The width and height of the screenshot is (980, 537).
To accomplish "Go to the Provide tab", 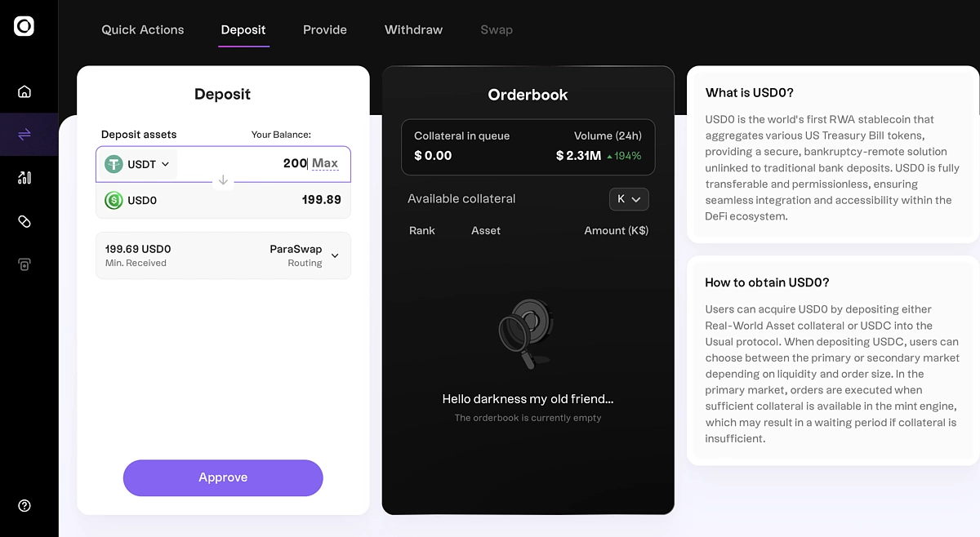I will [x=325, y=30].
